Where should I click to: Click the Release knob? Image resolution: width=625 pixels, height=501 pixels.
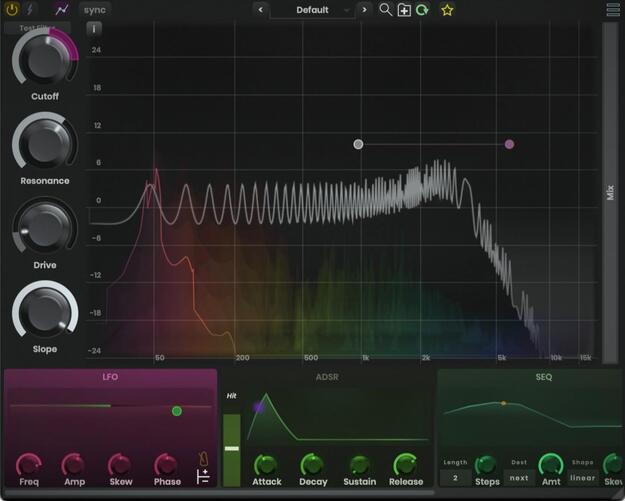[x=406, y=465]
